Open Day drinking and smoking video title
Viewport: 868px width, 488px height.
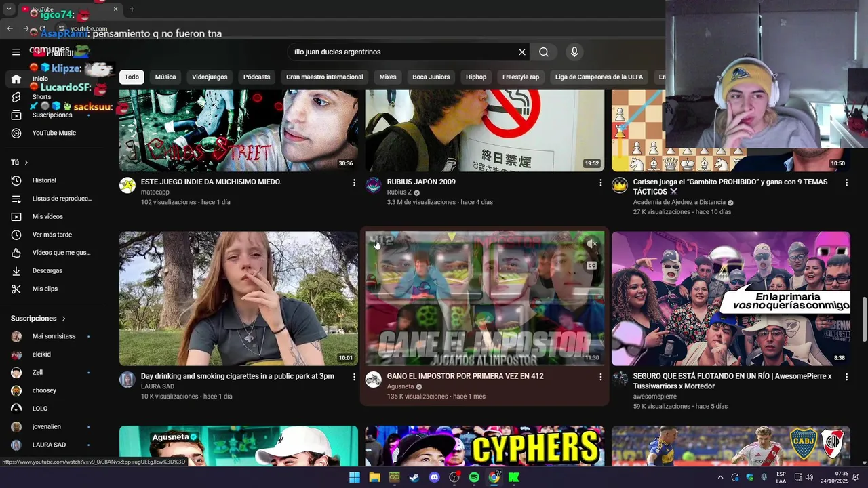point(237,376)
